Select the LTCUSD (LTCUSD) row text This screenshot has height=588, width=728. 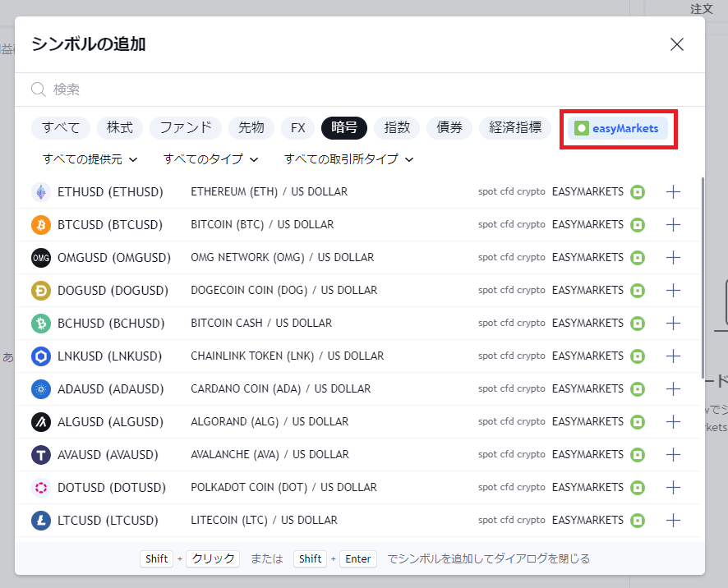[108, 521]
